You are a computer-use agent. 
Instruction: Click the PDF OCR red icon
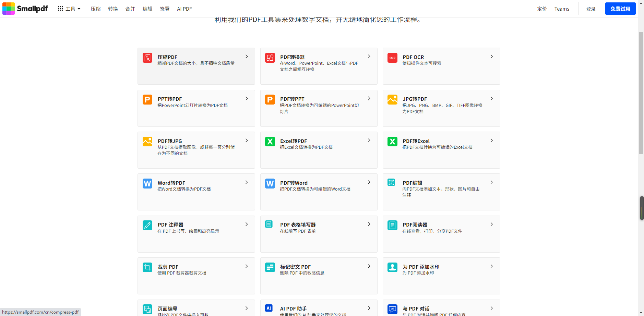(x=392, y=58)
